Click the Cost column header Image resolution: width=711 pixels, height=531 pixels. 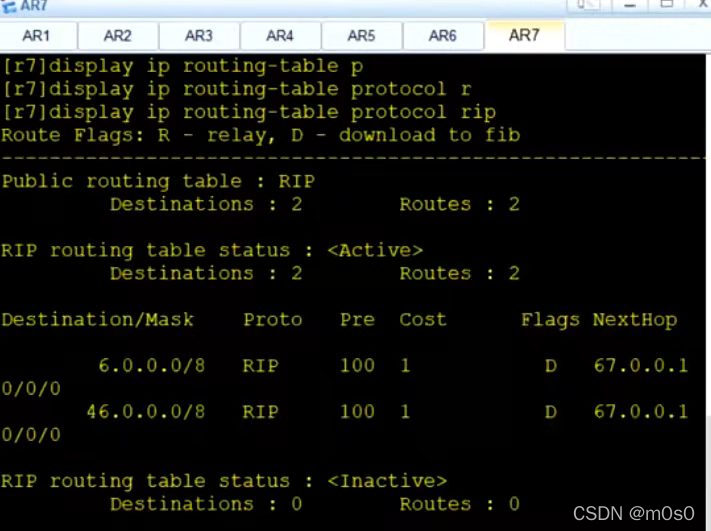coord(423,320)
